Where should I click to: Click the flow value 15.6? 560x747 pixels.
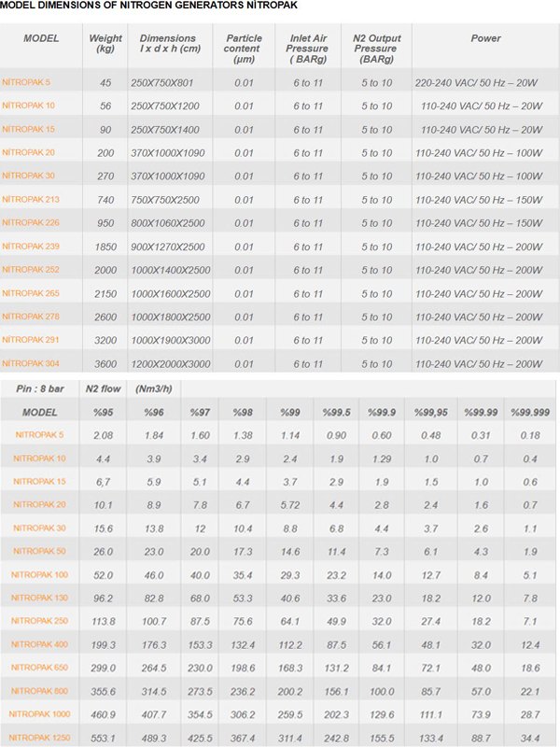pyautogui.click(x=104, y=529)
